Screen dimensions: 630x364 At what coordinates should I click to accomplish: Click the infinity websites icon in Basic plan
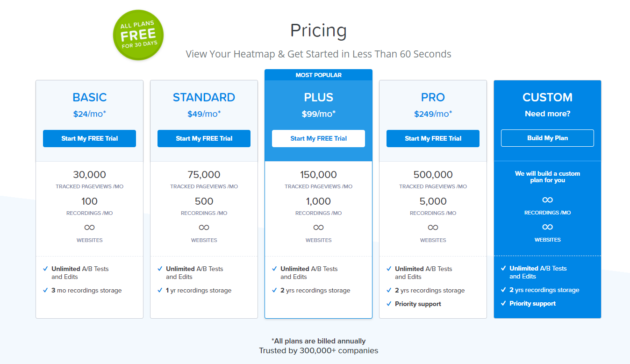pos(89,228)
